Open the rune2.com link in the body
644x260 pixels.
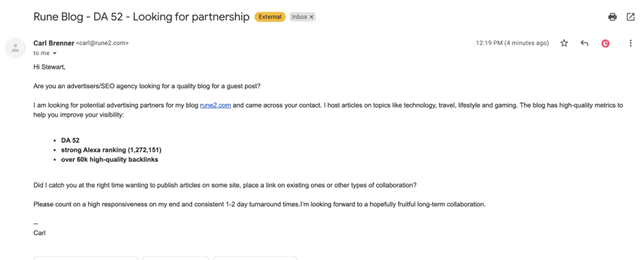(216, 106)
